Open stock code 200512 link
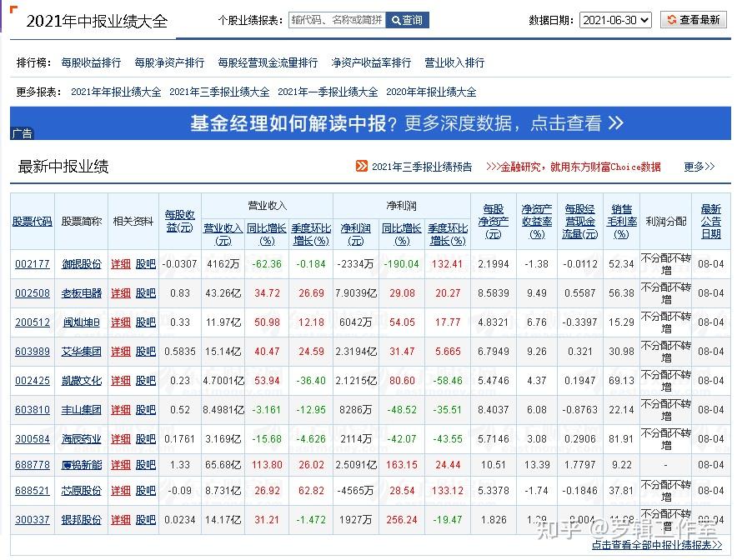The height and width of the screenshot is (560, 737). 33,322
